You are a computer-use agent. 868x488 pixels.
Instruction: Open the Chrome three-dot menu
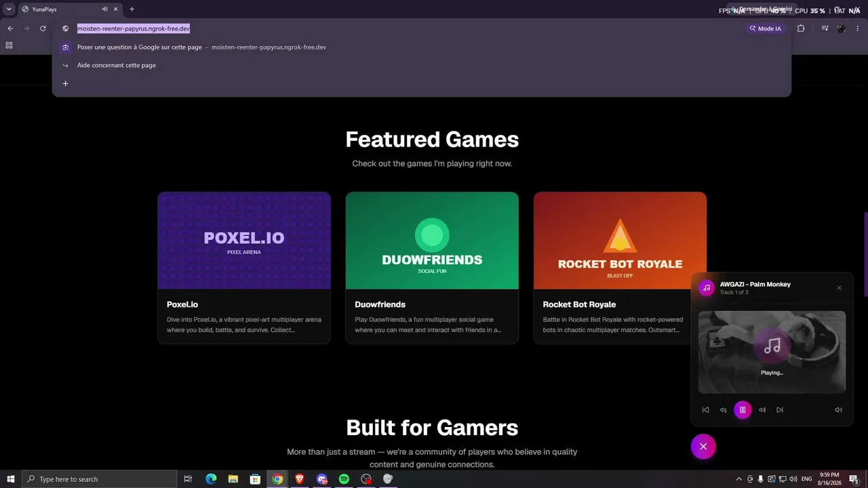pos(858,28)
